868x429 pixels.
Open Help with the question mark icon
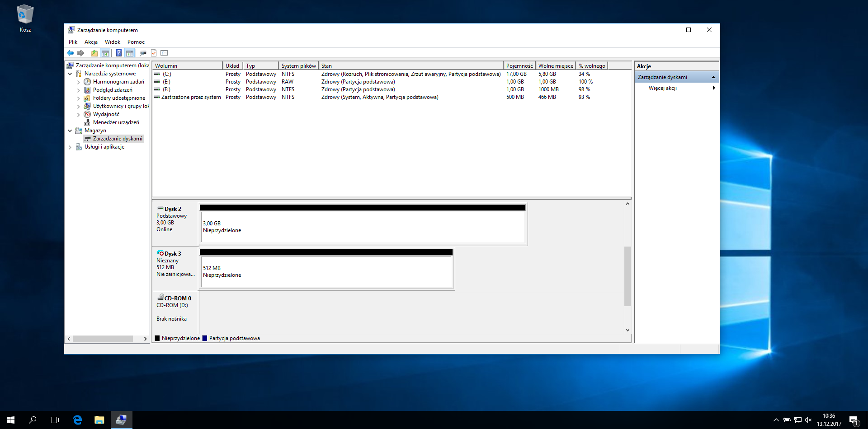(x=118, y=53)
